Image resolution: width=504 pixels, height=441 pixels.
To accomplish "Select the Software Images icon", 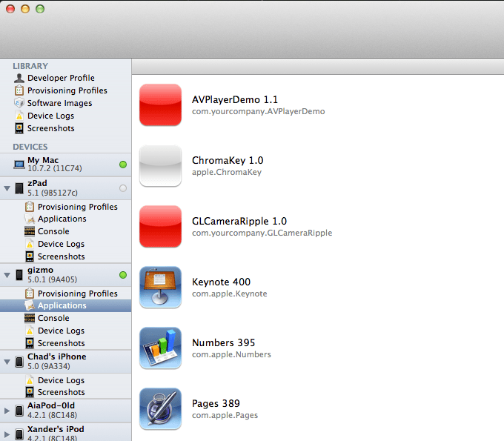I will [19, 103].
